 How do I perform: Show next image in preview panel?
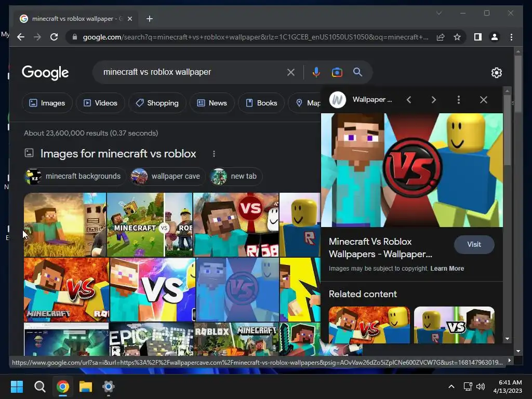click(434, 100)
